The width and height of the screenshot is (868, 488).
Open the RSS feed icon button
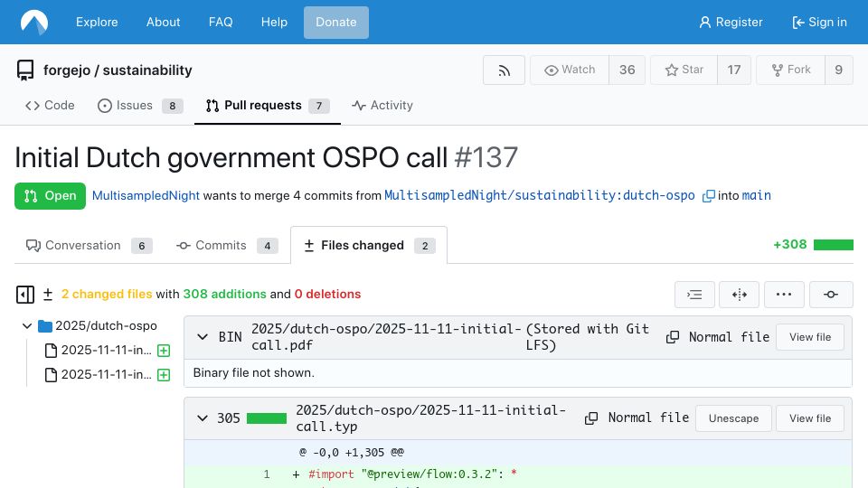pyautogui.click(x=504, y=70)
